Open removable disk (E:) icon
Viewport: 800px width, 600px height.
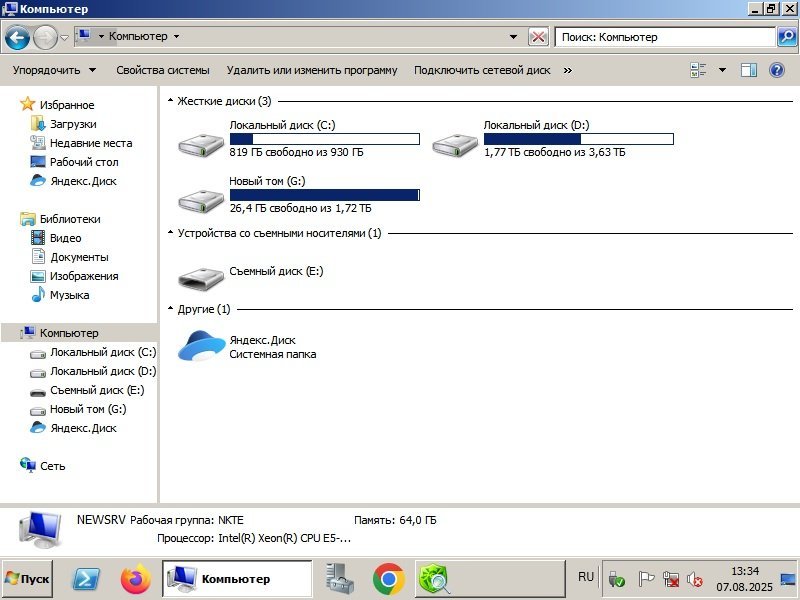[x=201, y=279]
